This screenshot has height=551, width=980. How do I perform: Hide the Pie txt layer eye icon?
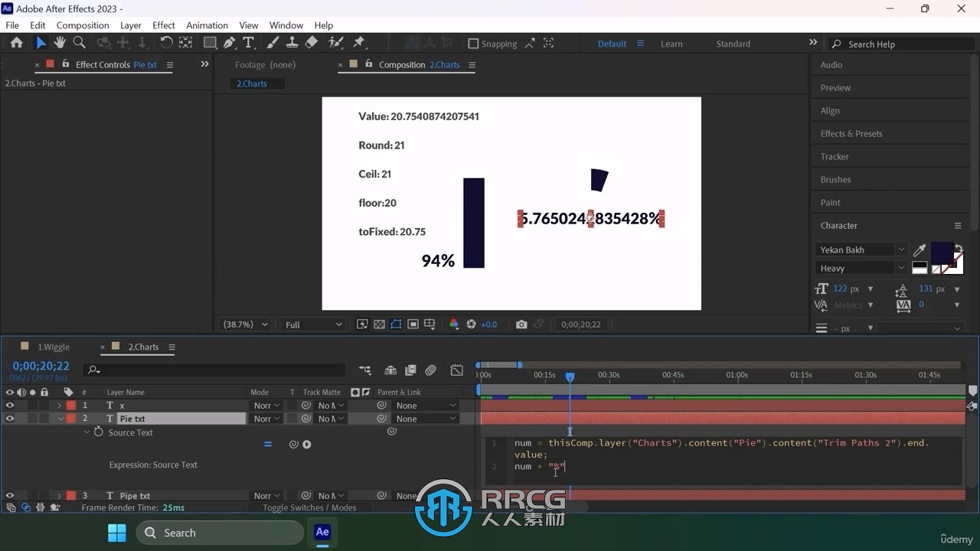pos(10,419)
